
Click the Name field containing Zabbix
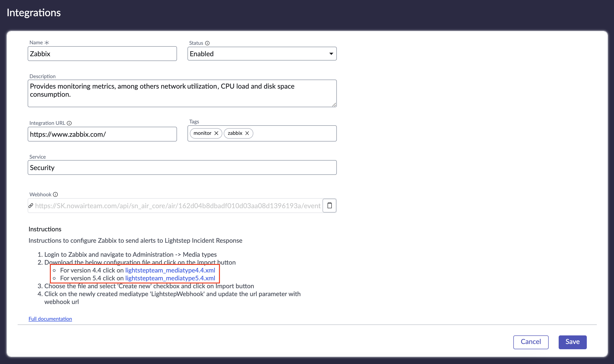(102, 54)
